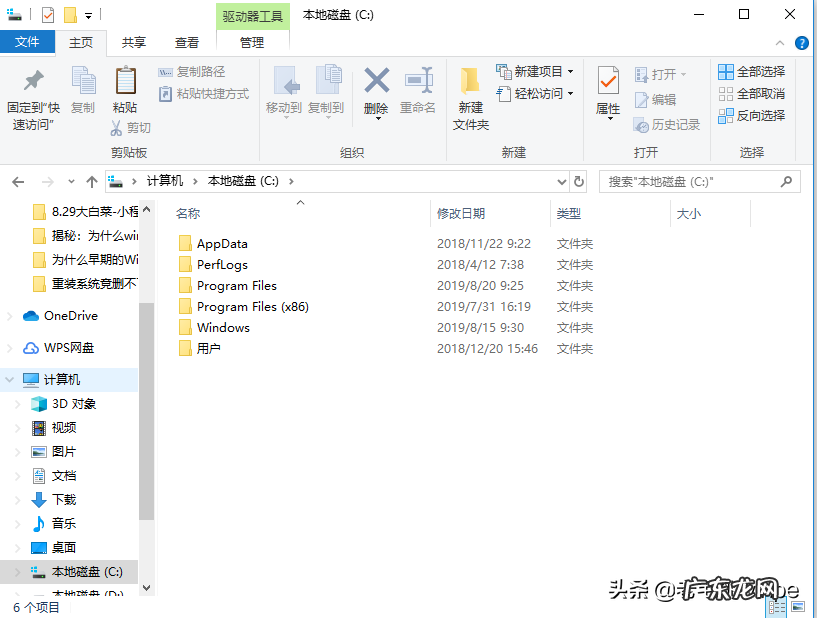
Task: Open the File (文件) tab
Action: coord(27,42)
